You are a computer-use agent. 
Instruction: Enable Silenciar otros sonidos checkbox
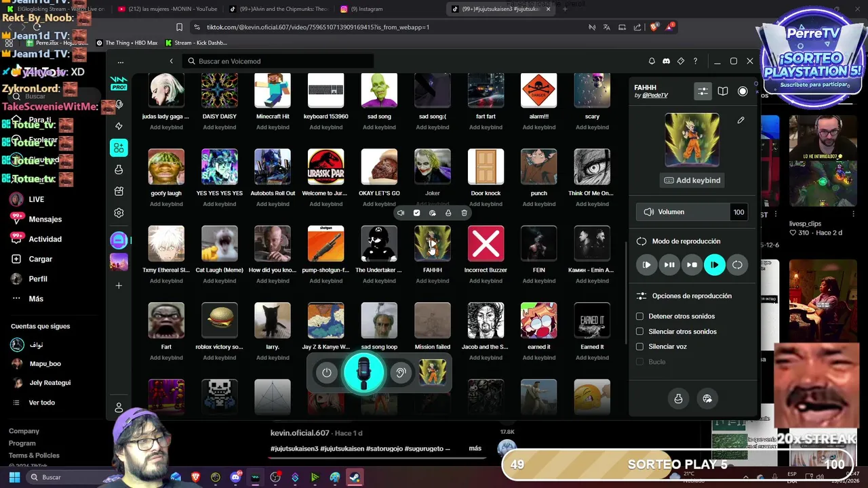pos(639,331)
